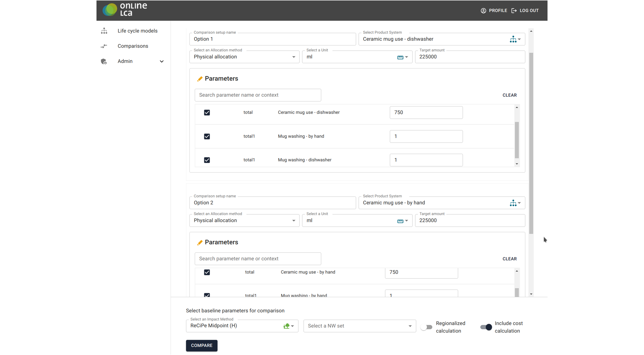Click the main page scrollbar down arrow

coord(531,294)
